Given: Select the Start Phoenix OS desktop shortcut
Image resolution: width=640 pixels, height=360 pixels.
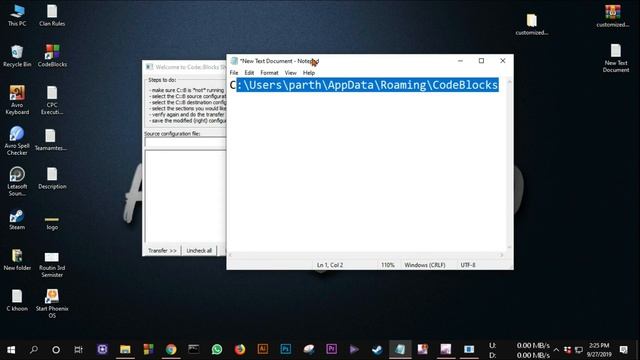Looking at the screenshot, I should point(52,303).
